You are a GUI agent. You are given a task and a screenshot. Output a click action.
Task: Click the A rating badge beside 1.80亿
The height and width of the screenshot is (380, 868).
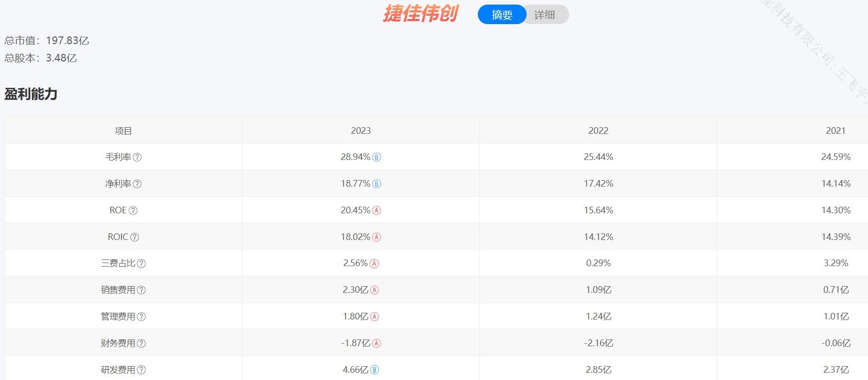(374, 317)
